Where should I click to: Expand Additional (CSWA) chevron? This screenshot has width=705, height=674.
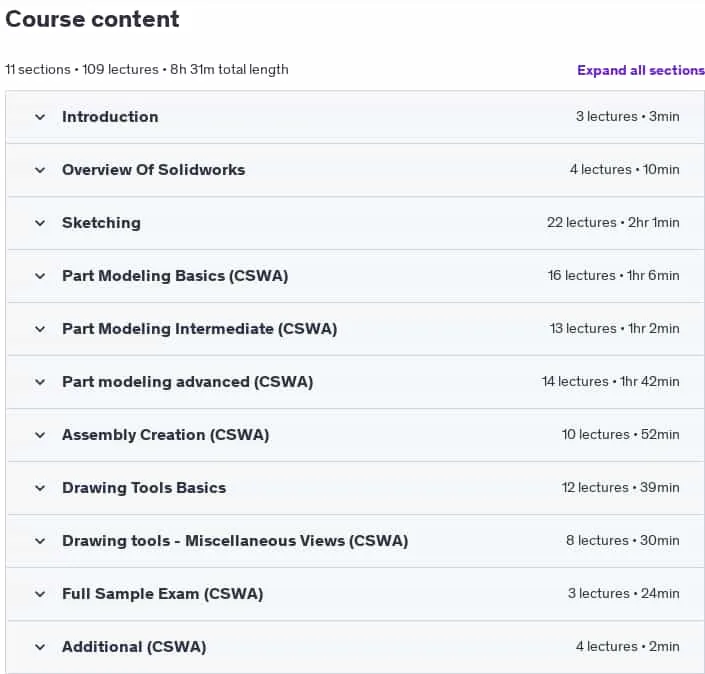(x=40, y=647)
